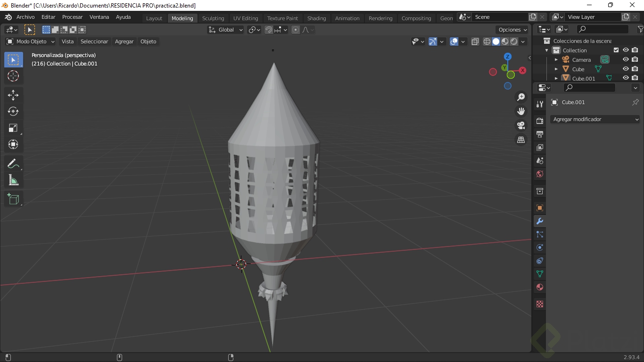Hide the Camera object in viewport
The width and height of the screenshot is (644, 362).
coord(626,60)
